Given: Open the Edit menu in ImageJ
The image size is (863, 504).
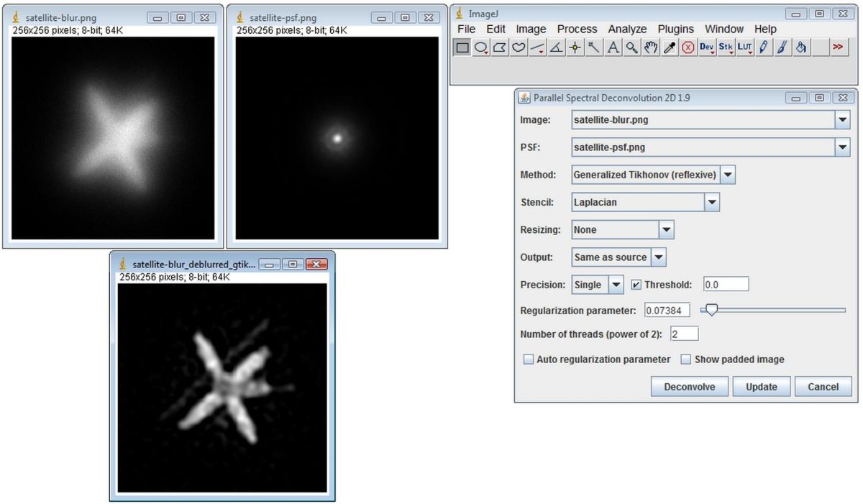Looking at the screenshot, I should coord(496,29).
